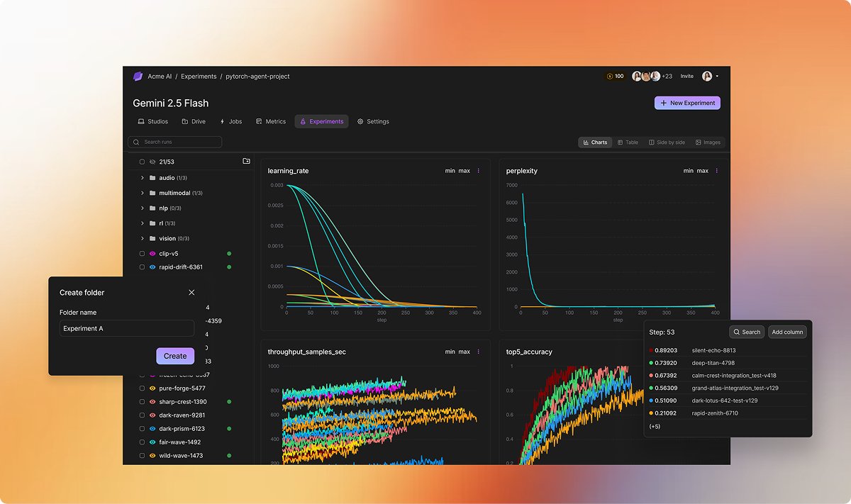Open the three-dot menu on throughput_samples_sec chart
Screen dimensions: 851x504
pyautogui.click(x=479, y=352)
